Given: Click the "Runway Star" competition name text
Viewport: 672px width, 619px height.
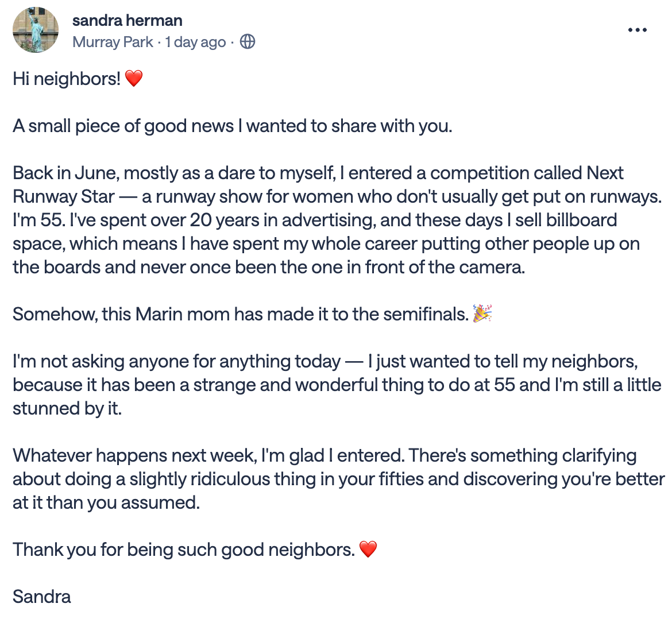Looking at the screenshot, I should 64,196.
